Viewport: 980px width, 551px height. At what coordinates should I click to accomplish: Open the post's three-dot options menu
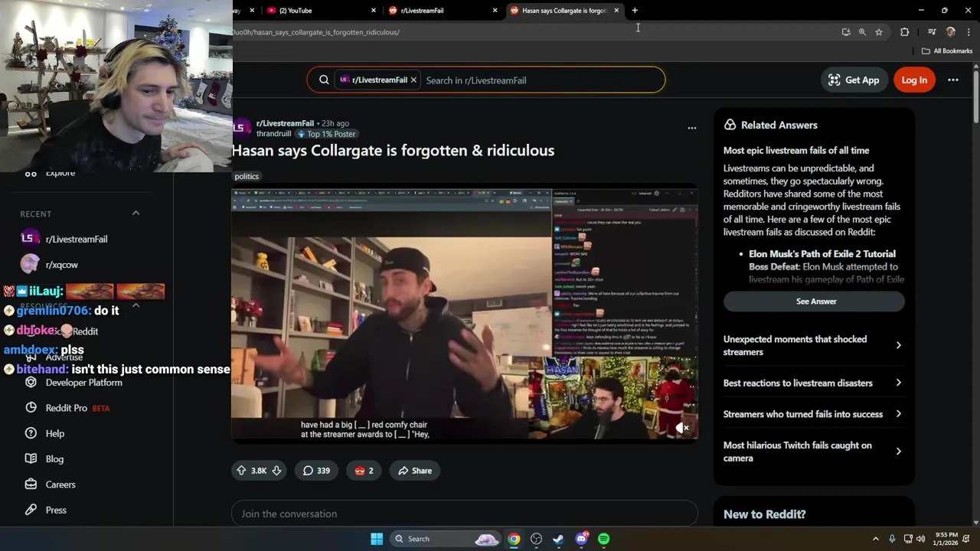tap(692, 128)
